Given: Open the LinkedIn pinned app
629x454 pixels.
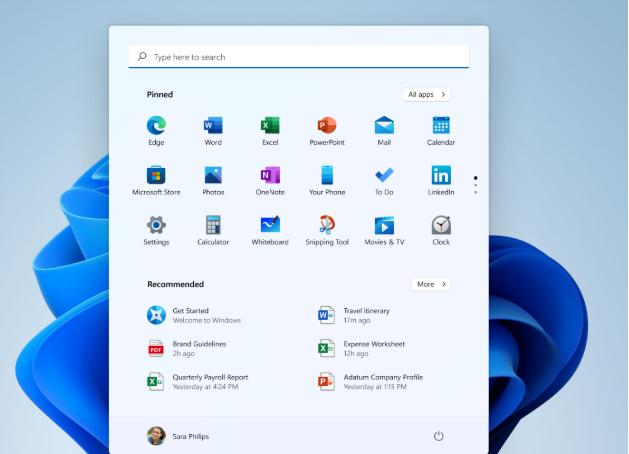Looking at the screenshot, I should coord(441,175).
